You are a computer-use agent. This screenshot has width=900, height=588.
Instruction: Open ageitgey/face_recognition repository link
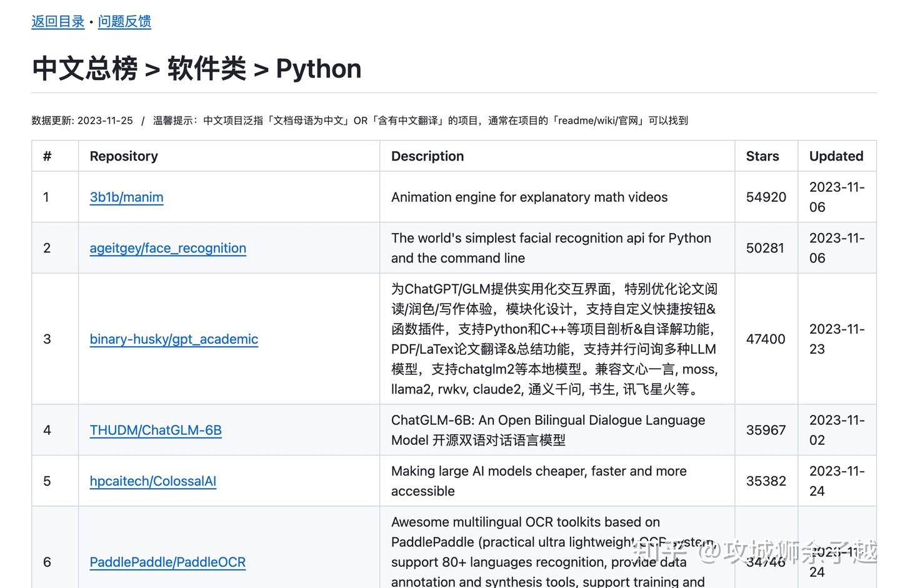point(167,248)
